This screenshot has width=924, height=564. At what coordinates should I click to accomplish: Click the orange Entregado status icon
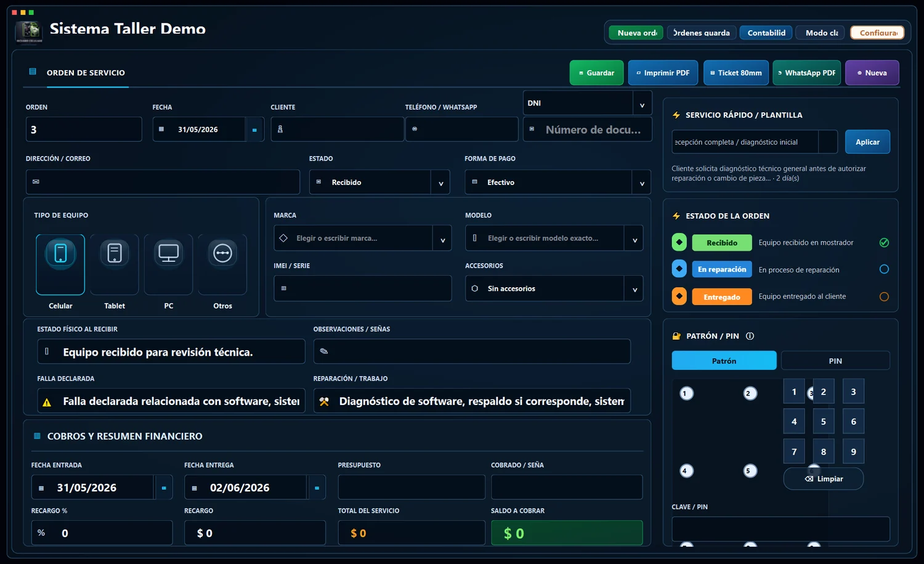click(679, 296)
